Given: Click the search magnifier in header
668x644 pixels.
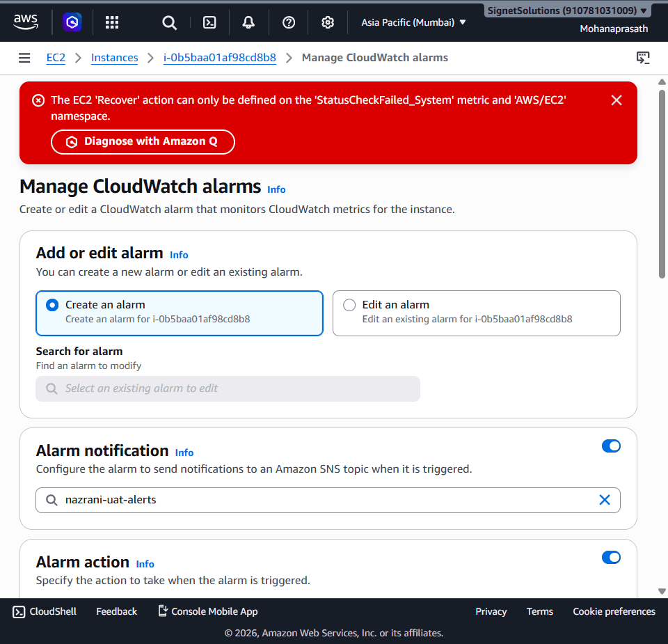Looking at the screenshot, I should pyautogui.click(x=170, y=22).
